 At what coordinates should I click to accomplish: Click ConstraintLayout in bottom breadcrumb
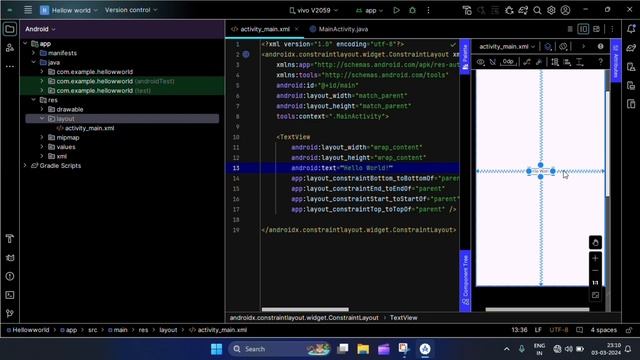coord(304,318)
